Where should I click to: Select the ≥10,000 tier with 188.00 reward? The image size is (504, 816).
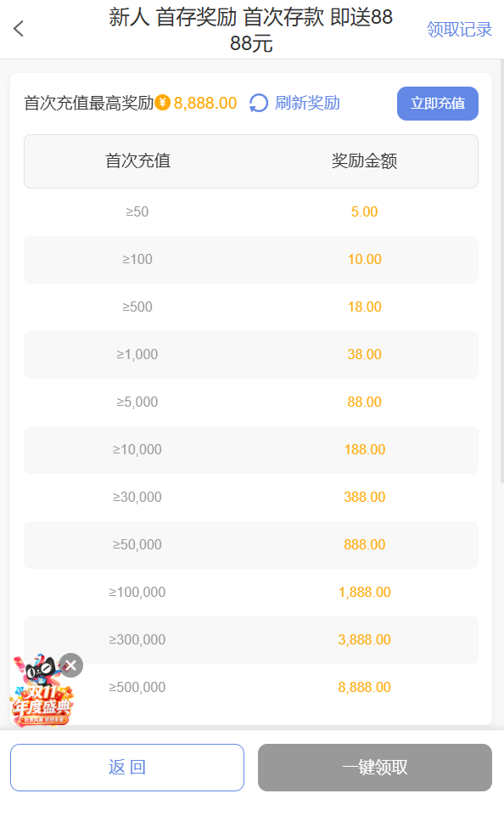coord(252,449)
